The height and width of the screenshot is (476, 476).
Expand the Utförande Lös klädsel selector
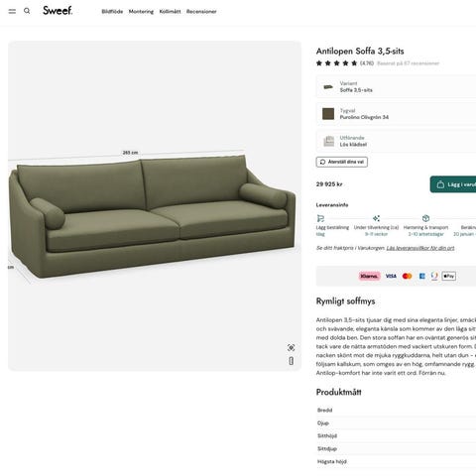[x=396, y=141]
